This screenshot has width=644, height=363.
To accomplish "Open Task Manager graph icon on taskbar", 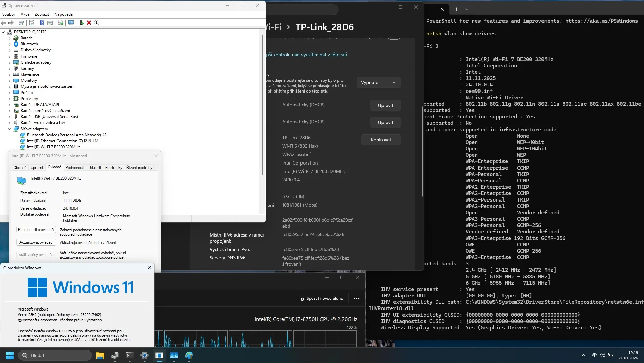I will (x=174, y=355).
